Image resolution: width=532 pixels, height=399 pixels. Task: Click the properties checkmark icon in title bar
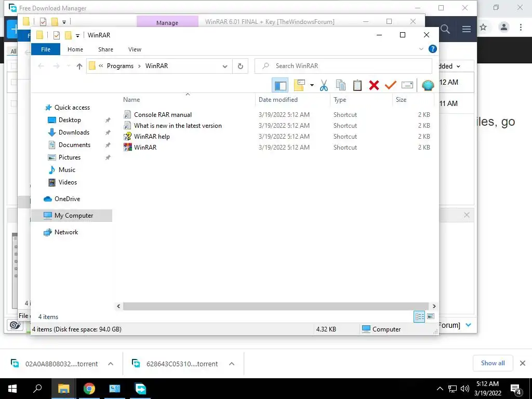(x=56, y=35)
